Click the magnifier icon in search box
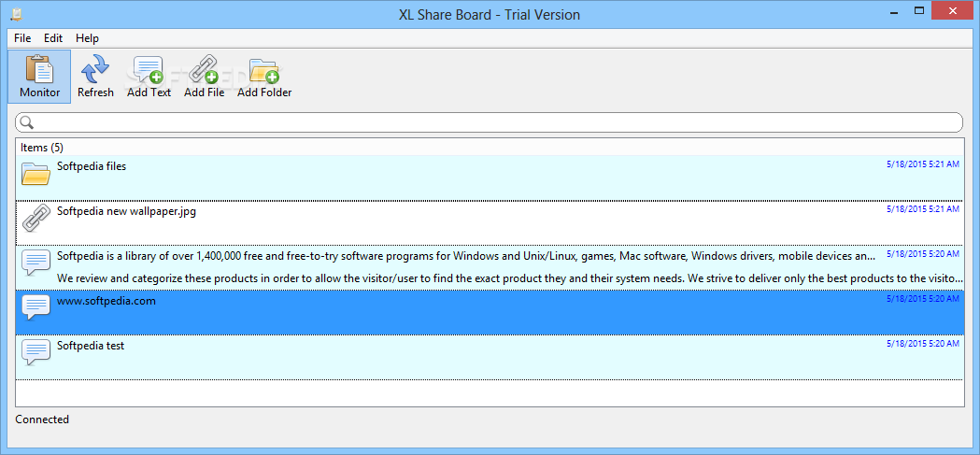This screenshot has width=980, height=455. pos(26,122)
